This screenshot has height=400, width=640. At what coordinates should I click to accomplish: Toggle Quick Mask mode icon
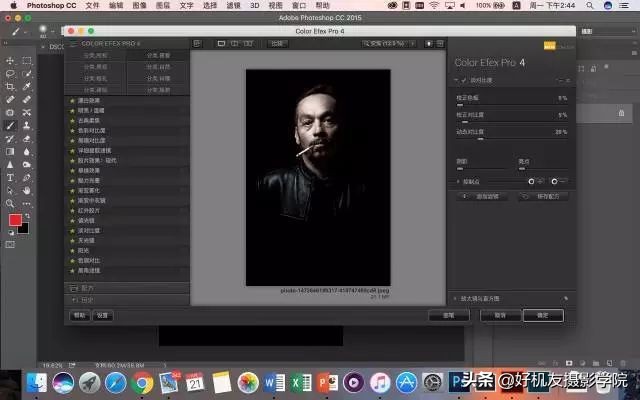pyautogui.click(x=10, y=244)
